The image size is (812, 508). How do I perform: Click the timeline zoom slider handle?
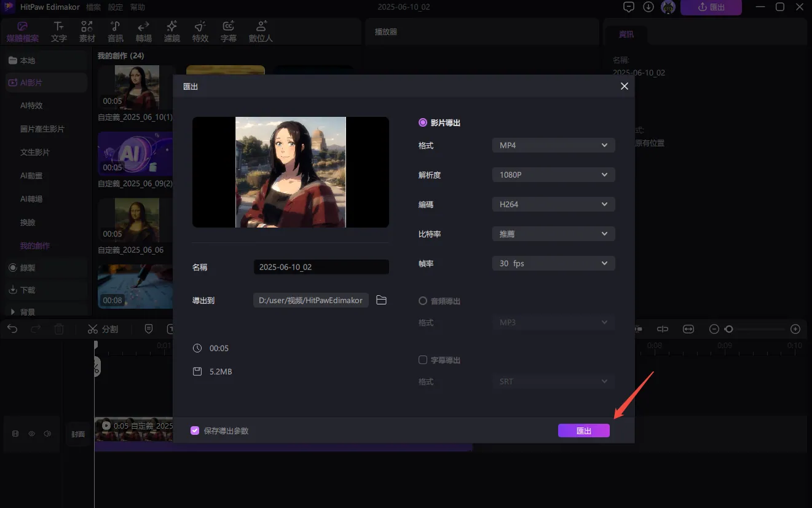pyautogui.click(x=729, y=329)
